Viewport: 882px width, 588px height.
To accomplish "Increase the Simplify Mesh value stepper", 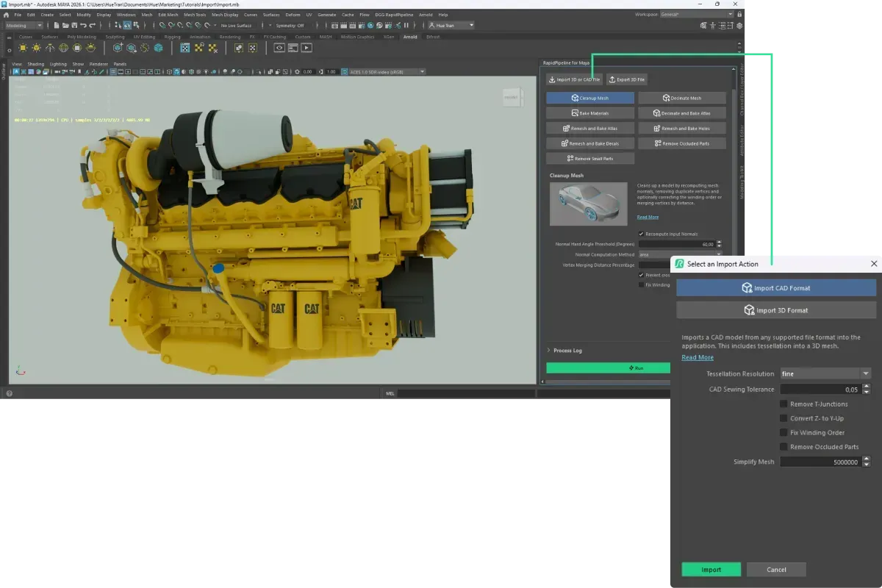I will [x=867, y=459].
